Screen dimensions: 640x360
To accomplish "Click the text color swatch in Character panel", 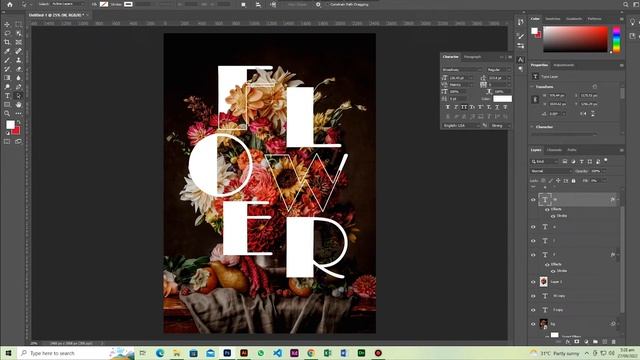I will [x=502, y=99].
